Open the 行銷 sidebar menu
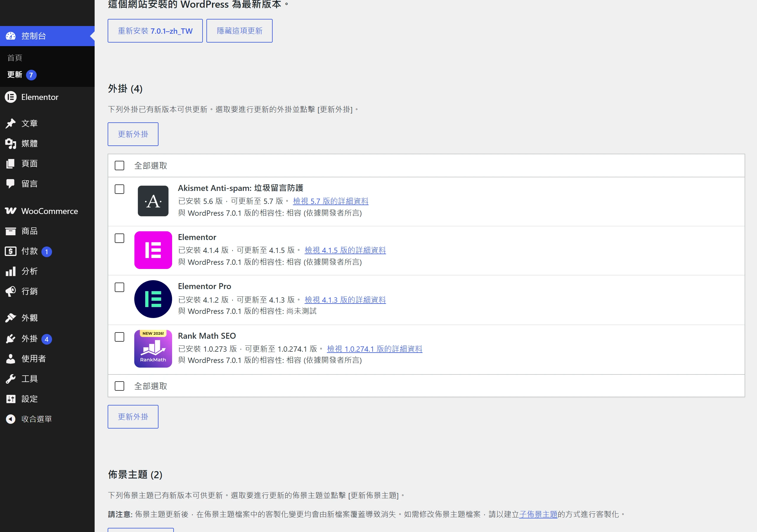 tap(47, 291)
